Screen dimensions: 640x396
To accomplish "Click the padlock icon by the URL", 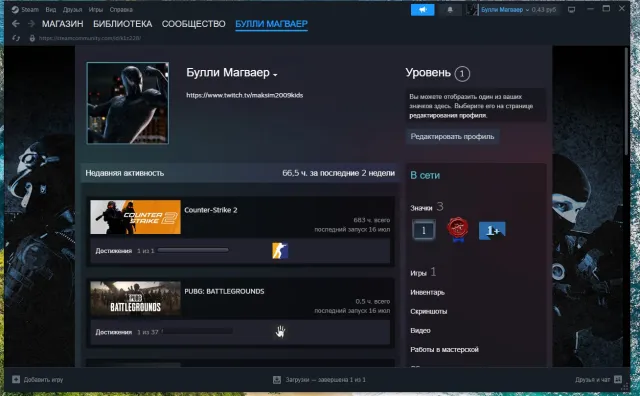I will coord(32,38).
